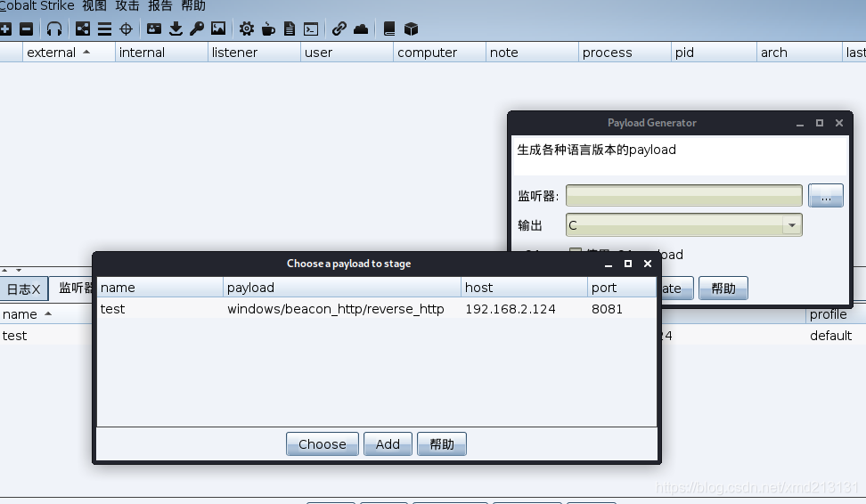Switch to session table view icon
The width and height of the screenshot is (866, 504).
[x=104, y=28]
